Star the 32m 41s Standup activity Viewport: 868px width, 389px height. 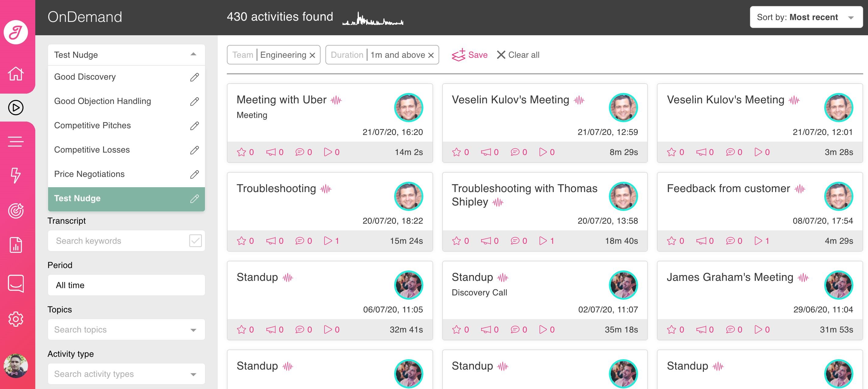(x=241, y=329)
